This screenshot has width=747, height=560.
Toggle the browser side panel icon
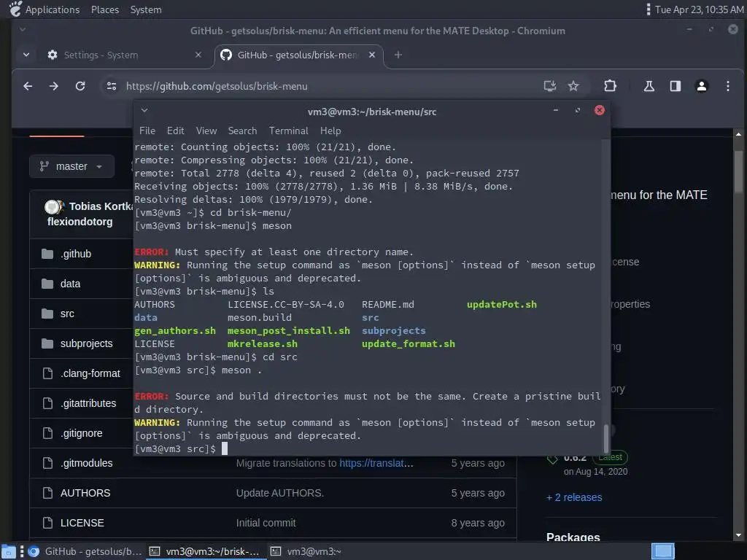[675, 86]
